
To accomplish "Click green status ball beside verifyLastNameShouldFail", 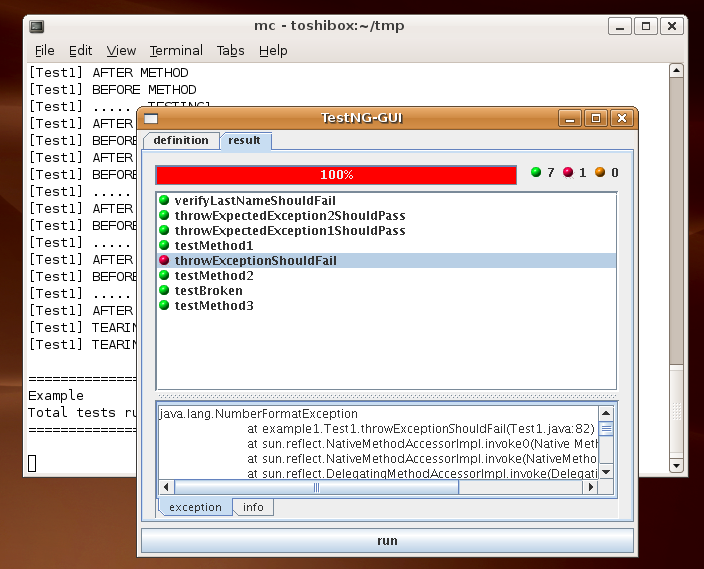I will point(164,200).
